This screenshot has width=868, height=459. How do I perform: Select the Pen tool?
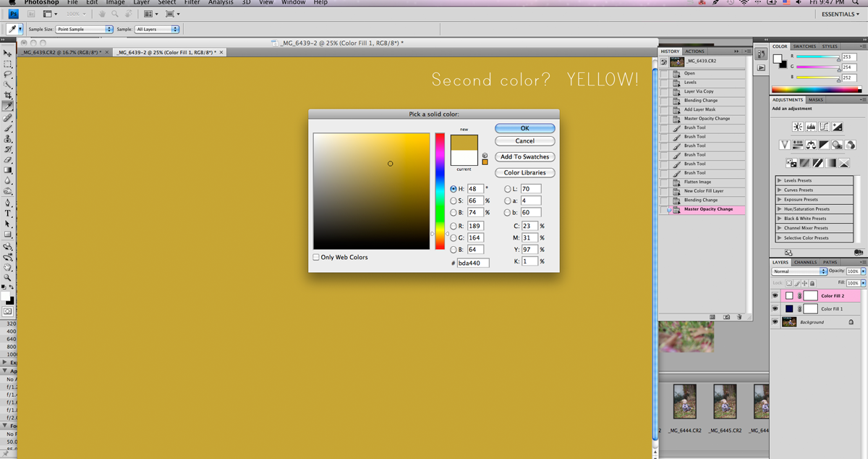[8, 203]
